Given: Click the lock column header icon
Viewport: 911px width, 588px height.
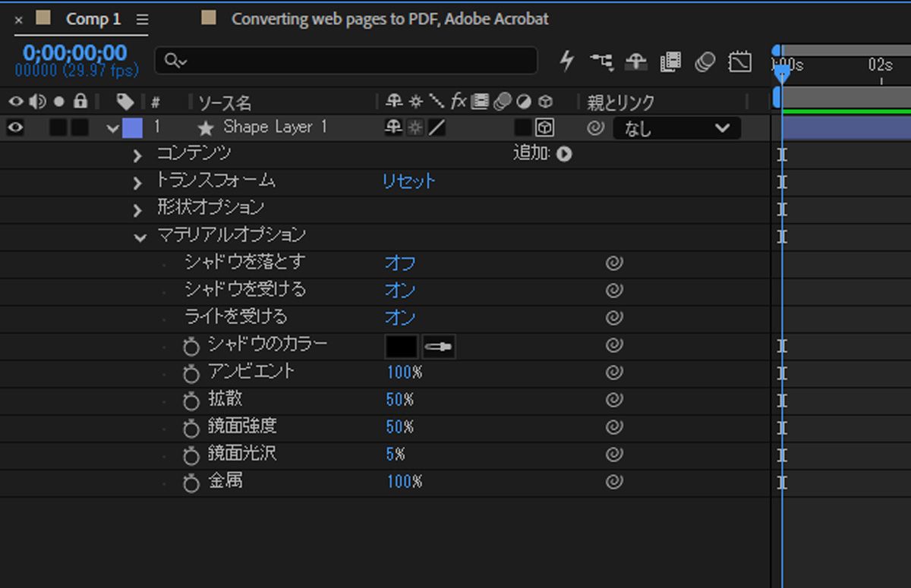Looking at the screenshot, I should tap(80, 101).
